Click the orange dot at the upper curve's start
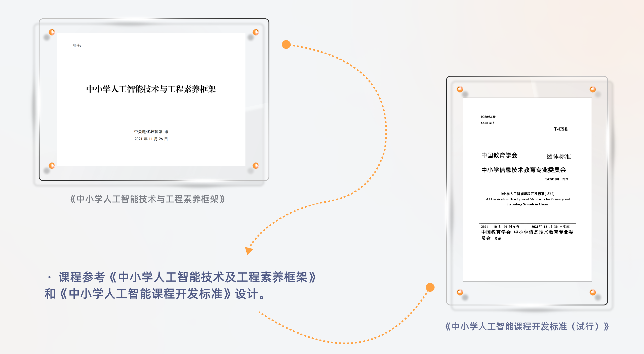 pyautogui.click(x=286, y=45)
